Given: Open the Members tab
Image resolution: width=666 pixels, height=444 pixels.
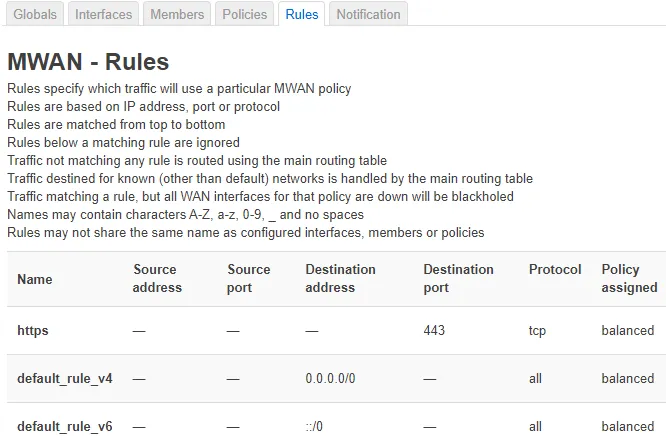Looking at the screenshot, I should pyautogui.click(x=177, y=14).
